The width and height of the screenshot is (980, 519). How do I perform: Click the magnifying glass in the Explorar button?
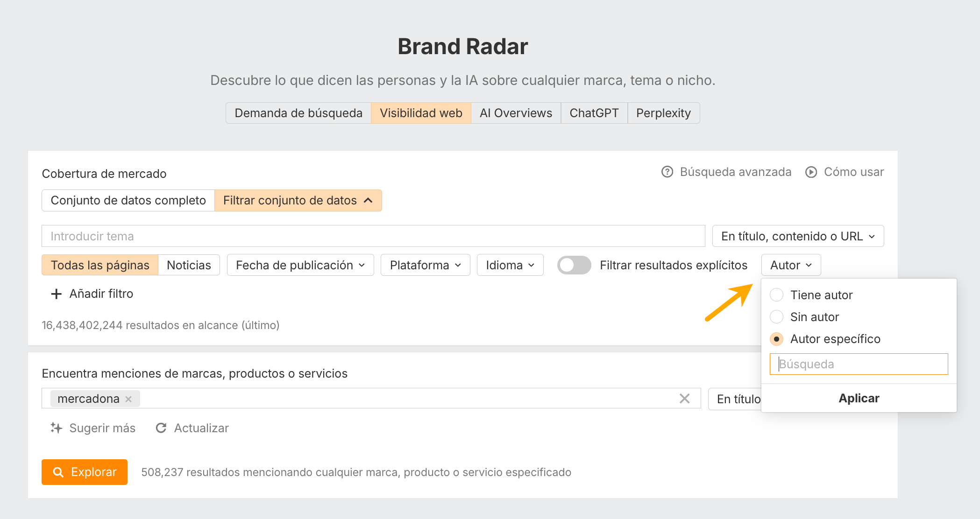(59, 472)
